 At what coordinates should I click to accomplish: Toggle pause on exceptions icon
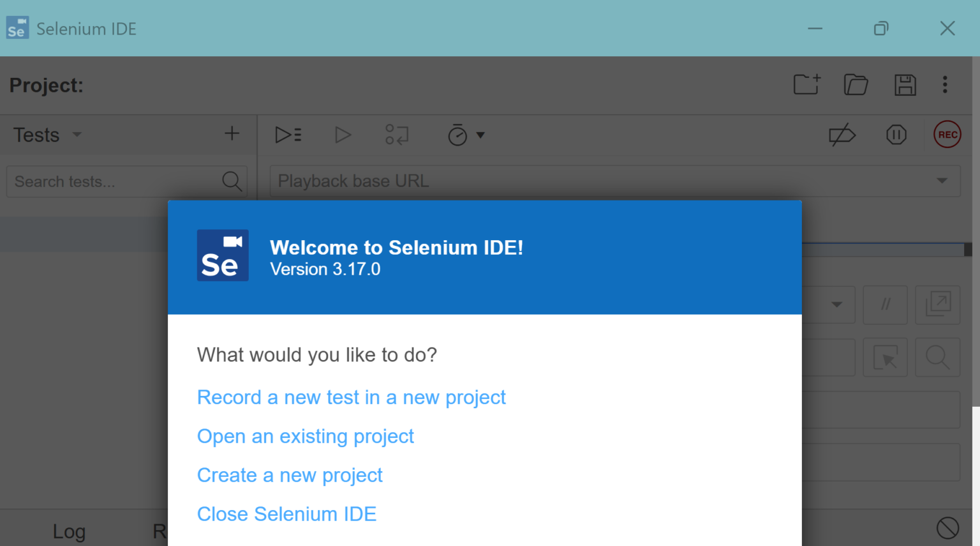896,135
